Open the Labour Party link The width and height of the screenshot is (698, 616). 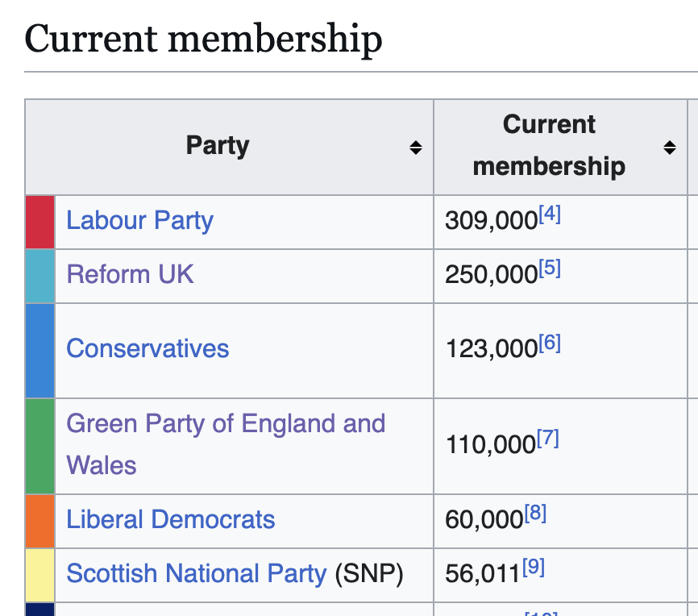[139, 220]
